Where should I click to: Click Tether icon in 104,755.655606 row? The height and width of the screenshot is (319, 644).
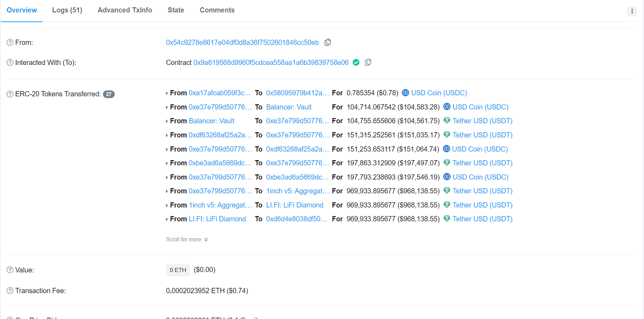(x=447, y=121)
